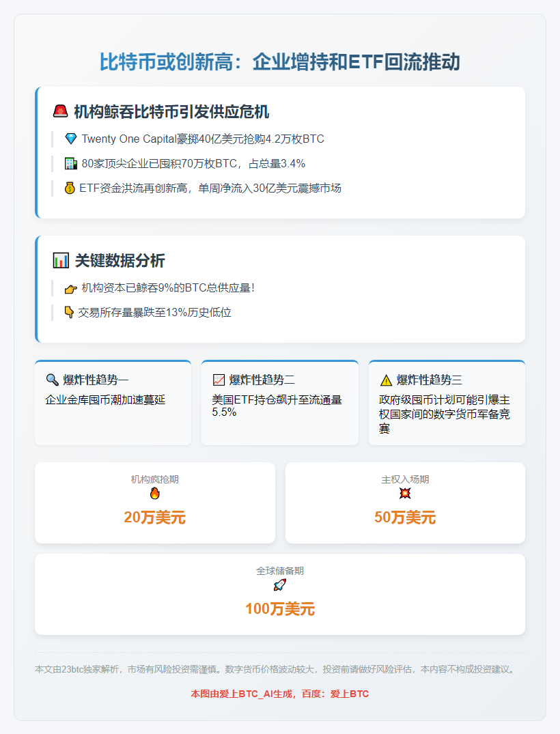Click the warning triangle icon in 爆炸性趋势三
This screenshot has height=734, width=560.
pyautogui.click(x=387, y=380)
